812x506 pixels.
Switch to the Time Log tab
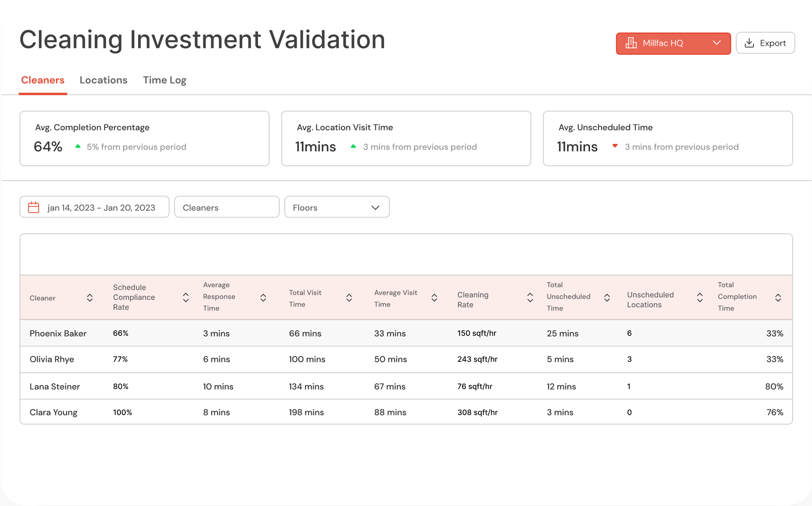pyautogui.click(x=164, y=80)
